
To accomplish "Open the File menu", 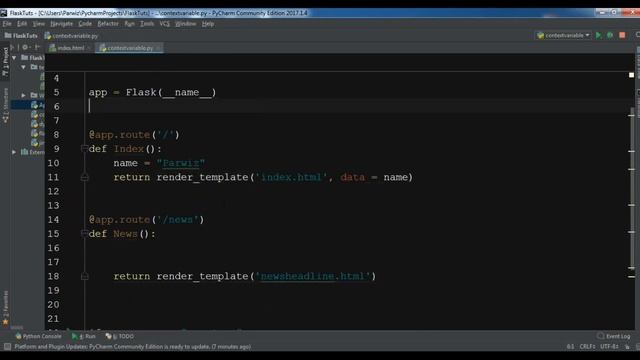I will click(x=7, y=24).
